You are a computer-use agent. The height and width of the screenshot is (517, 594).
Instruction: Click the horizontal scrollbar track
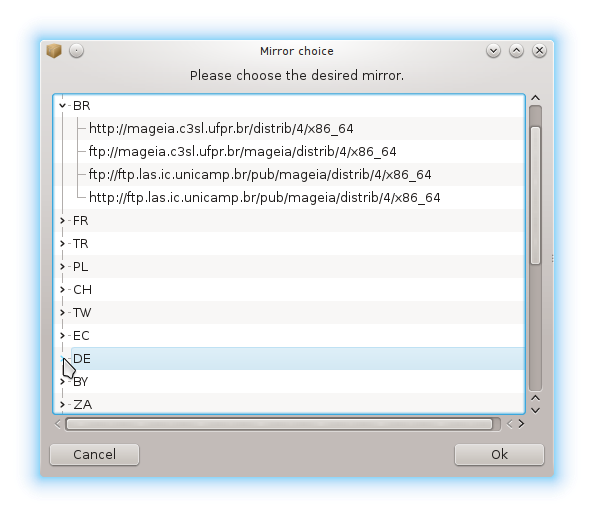click(279, 424)
